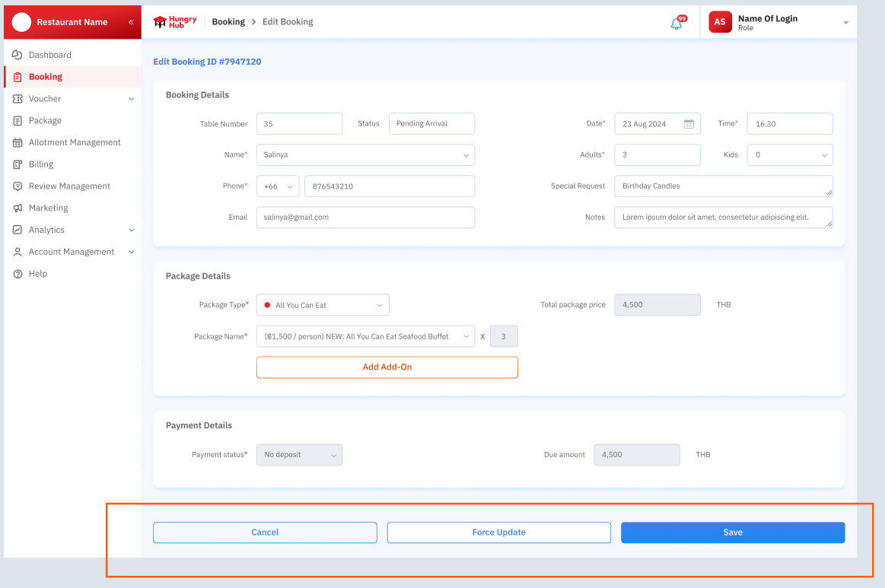Screen dimensions: 885x588
Task: Open phone country code +66 dropdown
Action: 278,186
